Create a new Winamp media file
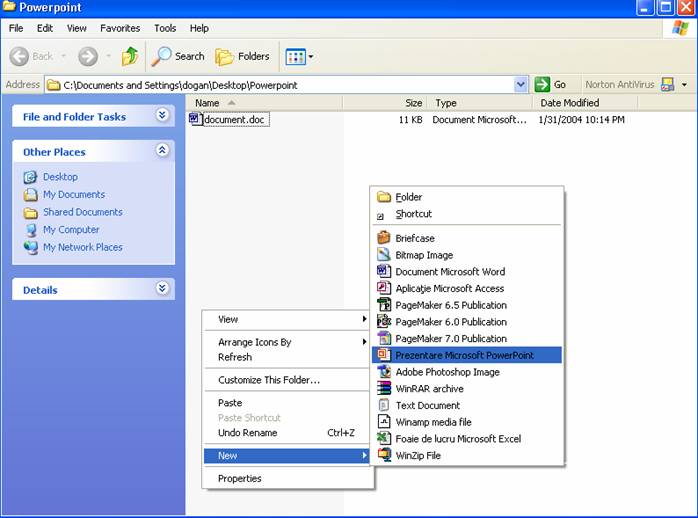The image size is (698, 518). (x=467, y=422)
